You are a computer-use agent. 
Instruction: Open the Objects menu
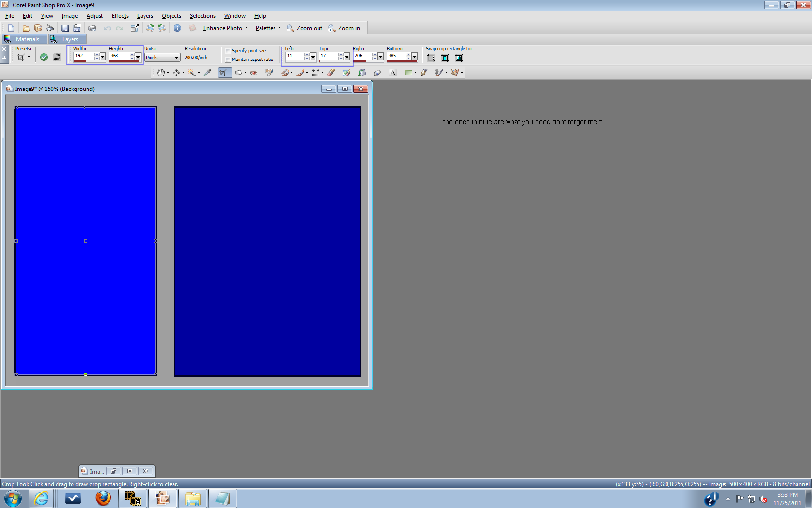click(172, 16)
